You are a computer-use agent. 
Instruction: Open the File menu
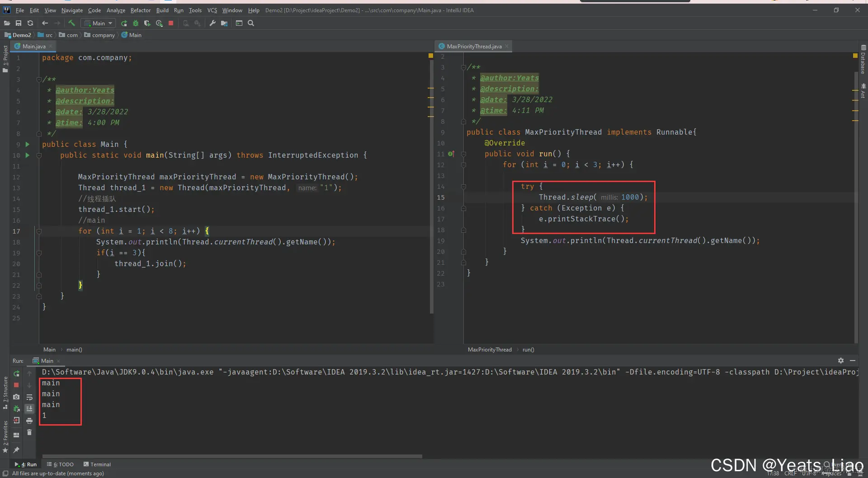click(x=20, y=10)
